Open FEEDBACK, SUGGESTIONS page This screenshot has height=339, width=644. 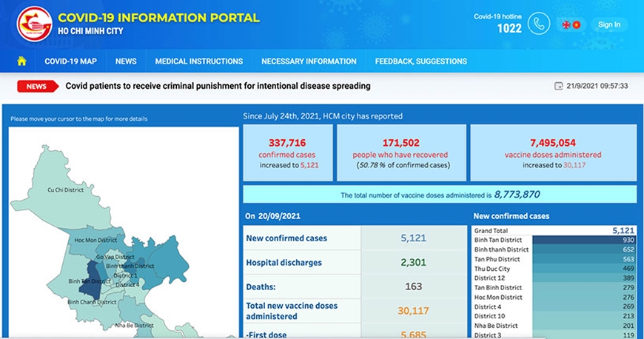click(421, 61)
